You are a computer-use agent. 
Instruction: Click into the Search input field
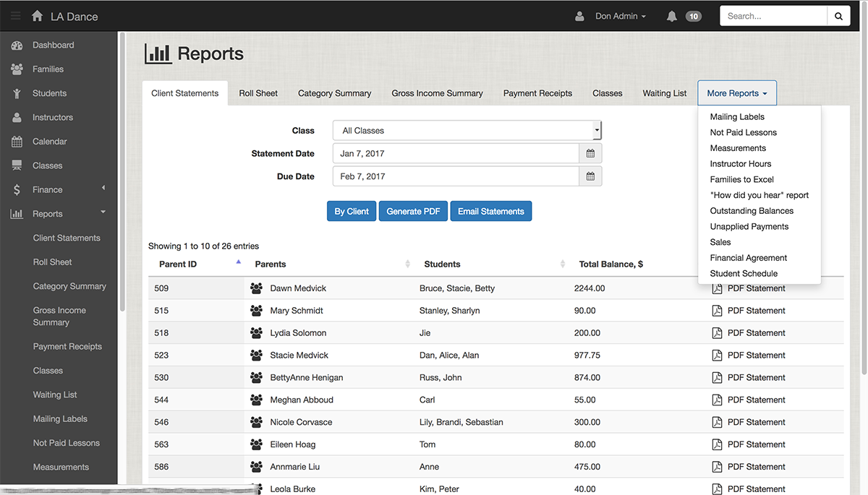[773, 16]
